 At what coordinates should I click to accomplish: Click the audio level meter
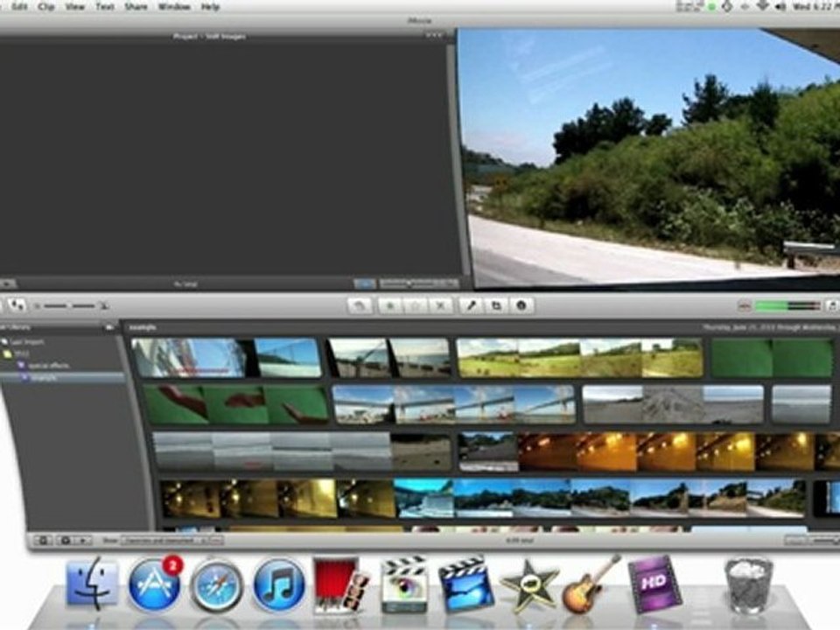[787, 306]
